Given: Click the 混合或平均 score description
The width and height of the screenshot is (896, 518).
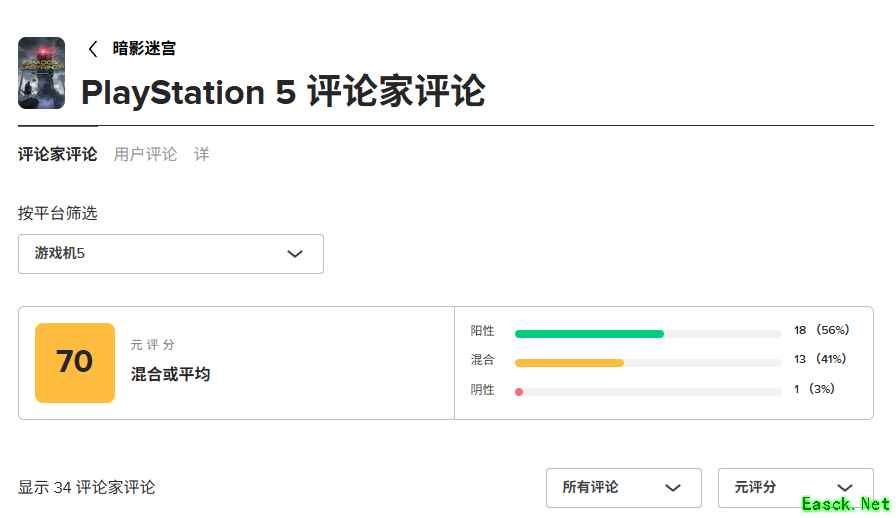Looking at the screenshot, I should 170,374.
